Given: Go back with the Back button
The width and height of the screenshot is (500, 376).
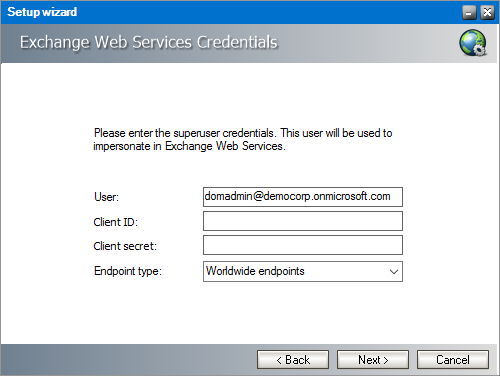Looking at the screenshot, I should click(293, 359).
